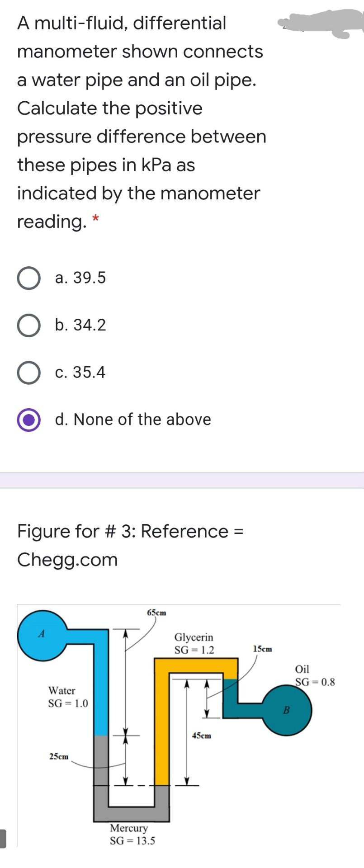Select answer option c. 35.4
This screenshot has height=868, width=364.
pos(29,372)
